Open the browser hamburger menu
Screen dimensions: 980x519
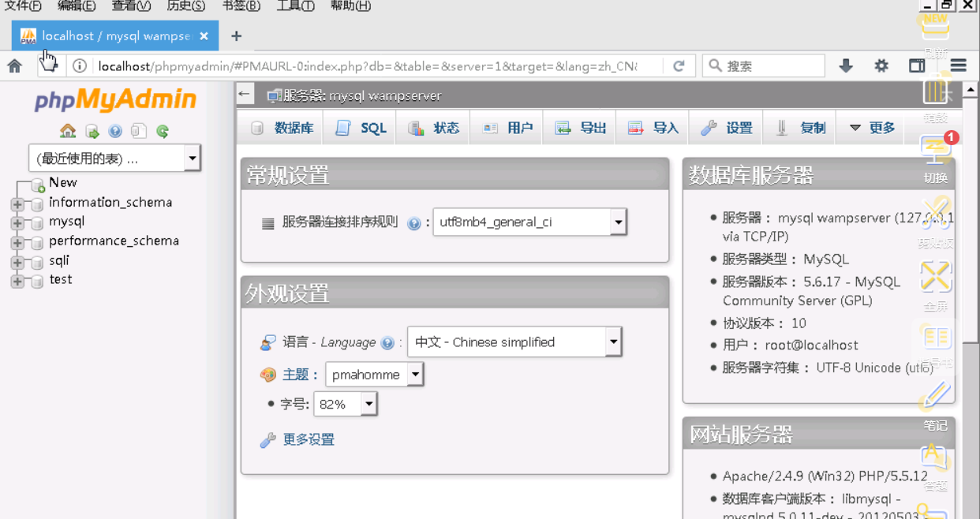click(x=959, y=66)
